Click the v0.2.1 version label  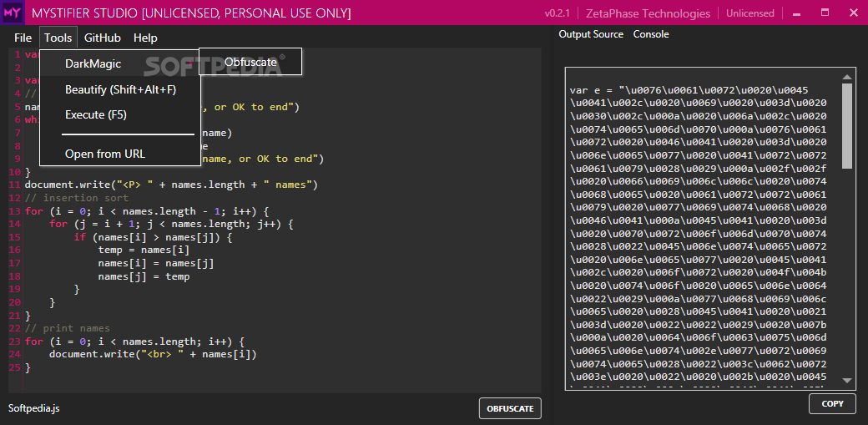557,13
